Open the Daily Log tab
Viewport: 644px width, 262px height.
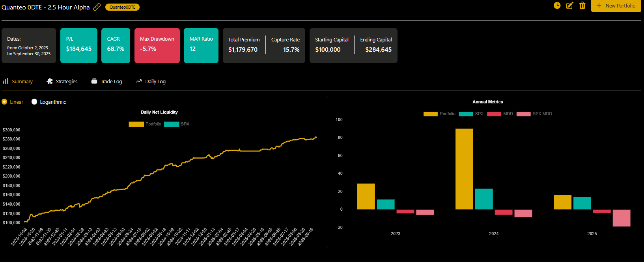point(155,82)
